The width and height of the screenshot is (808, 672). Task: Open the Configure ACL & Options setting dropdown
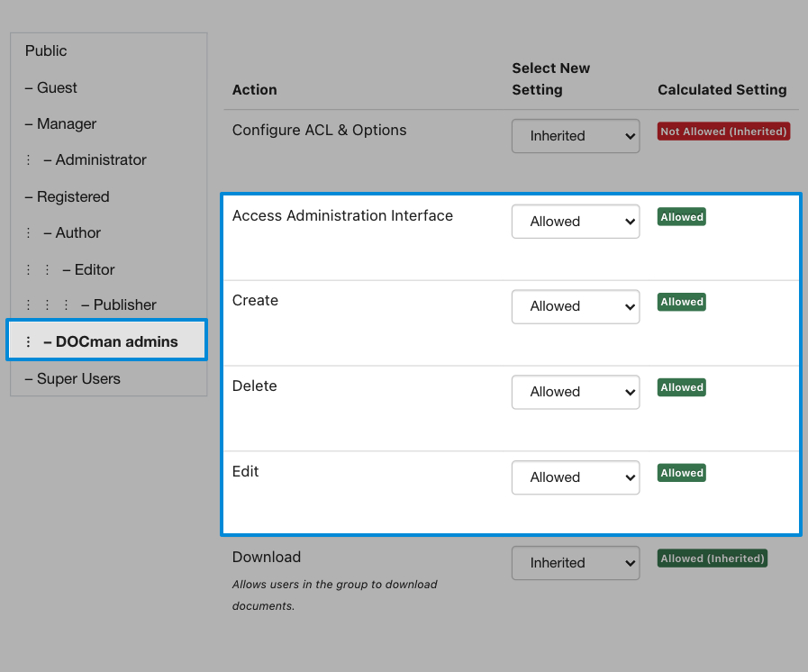pyautogui.click(x=576, y=136)
